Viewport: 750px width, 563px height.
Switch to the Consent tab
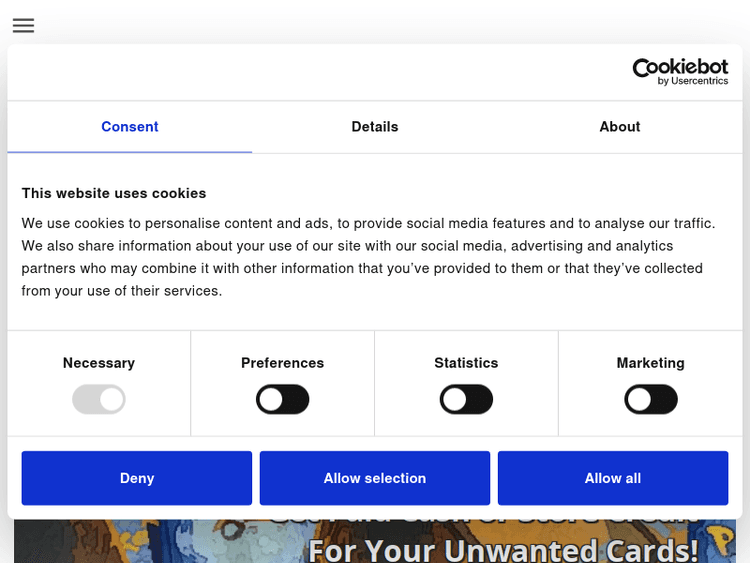pyautogui.click(x=129, y=127)
